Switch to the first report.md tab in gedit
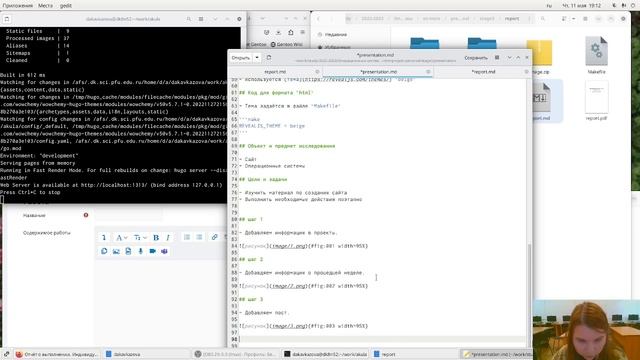The height and width of the screenshot is (360, 640). click(x=275, y=72)
